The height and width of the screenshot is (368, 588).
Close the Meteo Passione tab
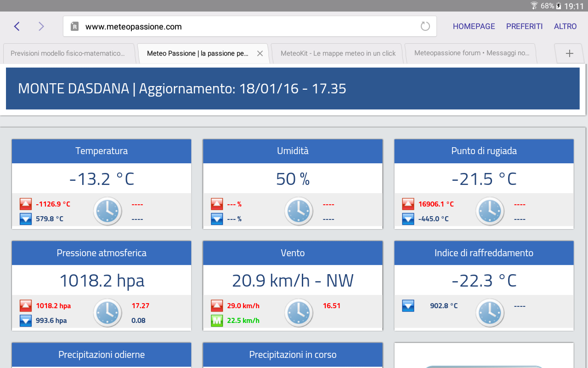(x=260, y=53)
